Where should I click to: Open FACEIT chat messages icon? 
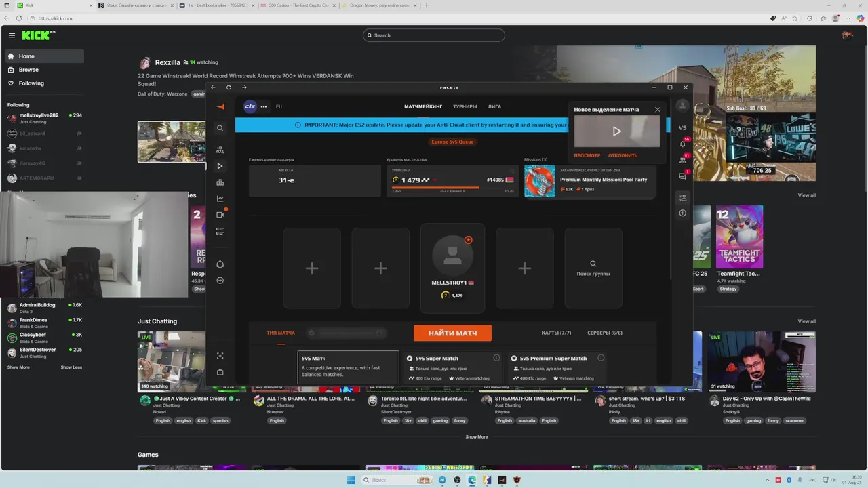pos(683,176)
